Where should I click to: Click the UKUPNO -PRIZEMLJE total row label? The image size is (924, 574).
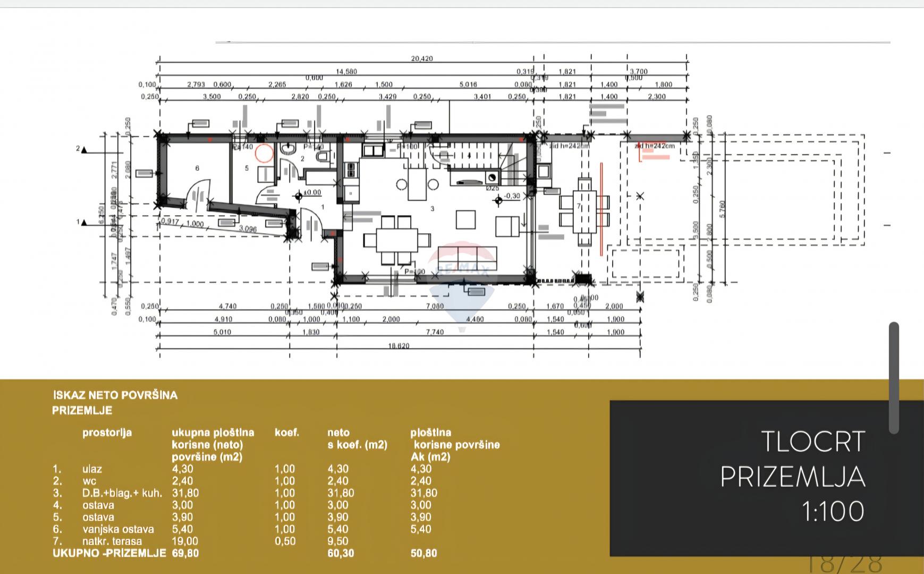click(109, 553)
